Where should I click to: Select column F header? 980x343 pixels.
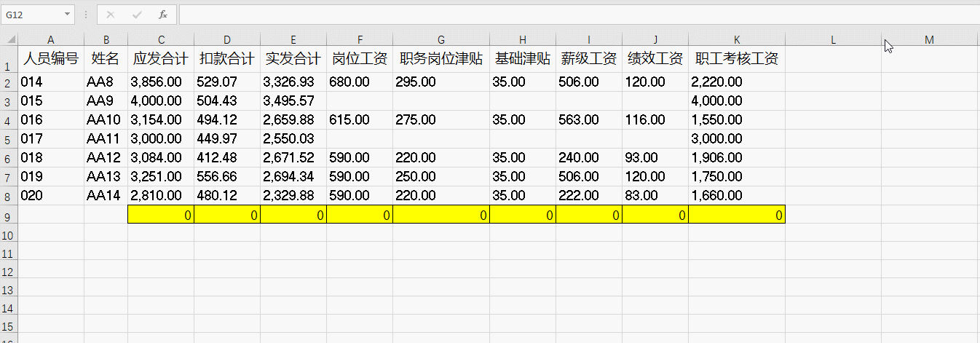point(360,39)
